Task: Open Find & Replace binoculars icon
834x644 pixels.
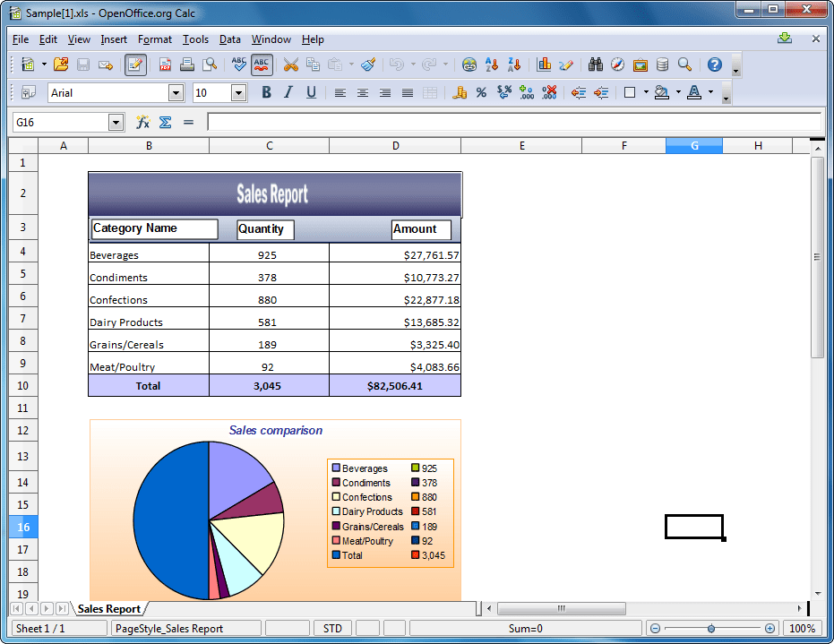Action: [x=595, y=64]
